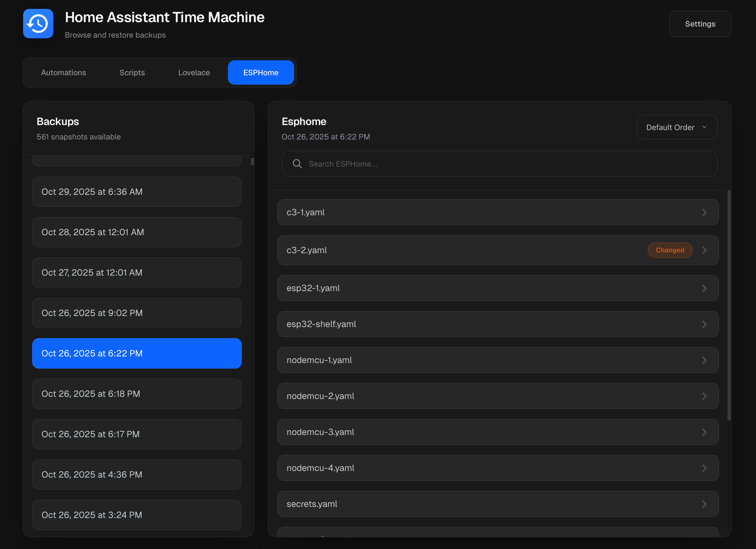This screenshot has width=756, height=549.
Task: Click the Time Machine clock logo icon
Action: 38,24
